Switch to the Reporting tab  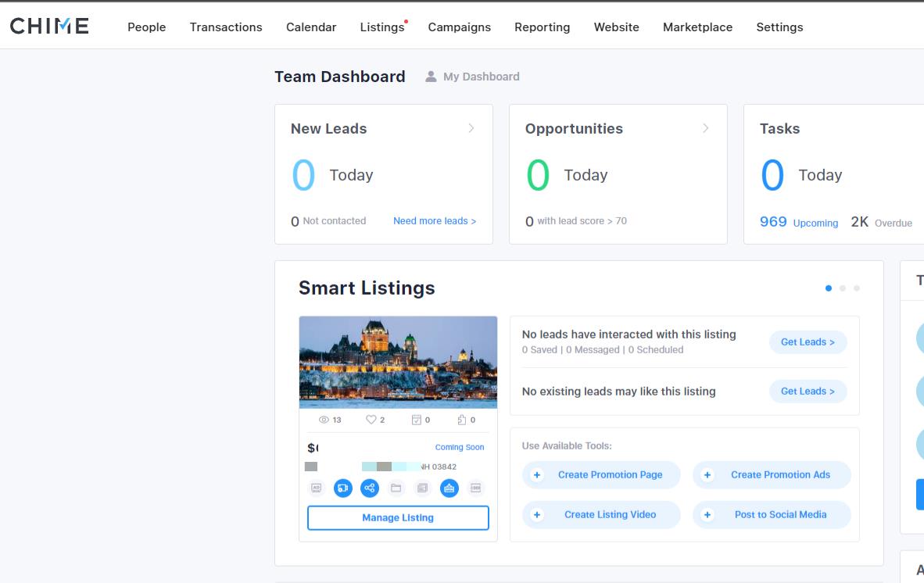[x=542, y=27]
